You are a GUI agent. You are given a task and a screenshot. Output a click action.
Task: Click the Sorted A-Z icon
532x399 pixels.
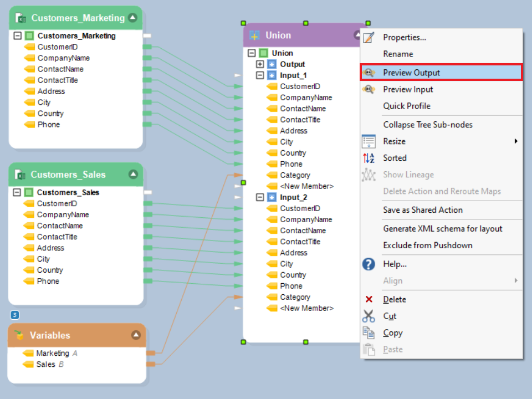(x=369, y=158)
